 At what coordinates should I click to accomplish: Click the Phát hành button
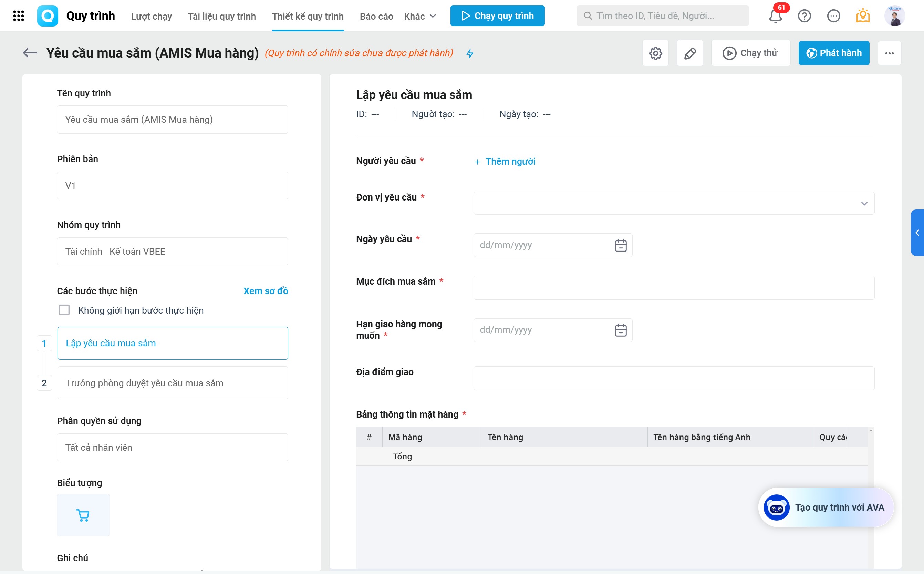833,53
